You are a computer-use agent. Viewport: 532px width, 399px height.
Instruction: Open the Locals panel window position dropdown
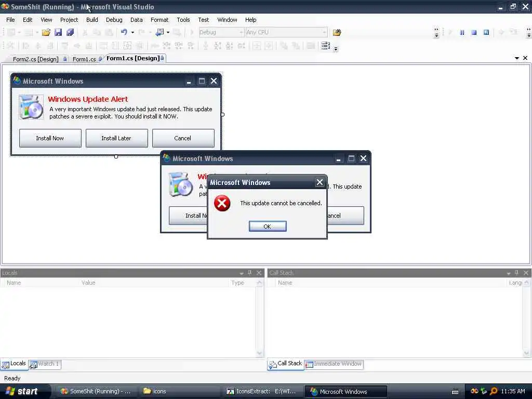[x=242, y=273]
